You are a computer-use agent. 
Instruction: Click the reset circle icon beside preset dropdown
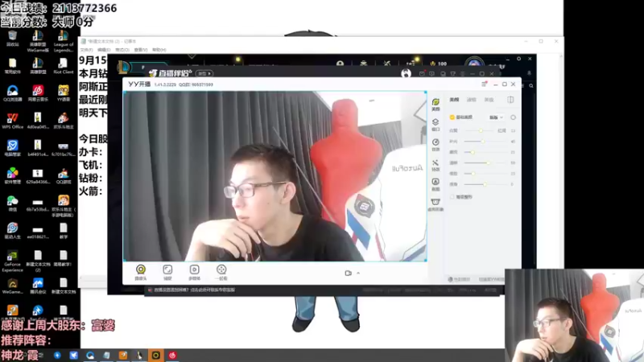[x=513, y=117]
